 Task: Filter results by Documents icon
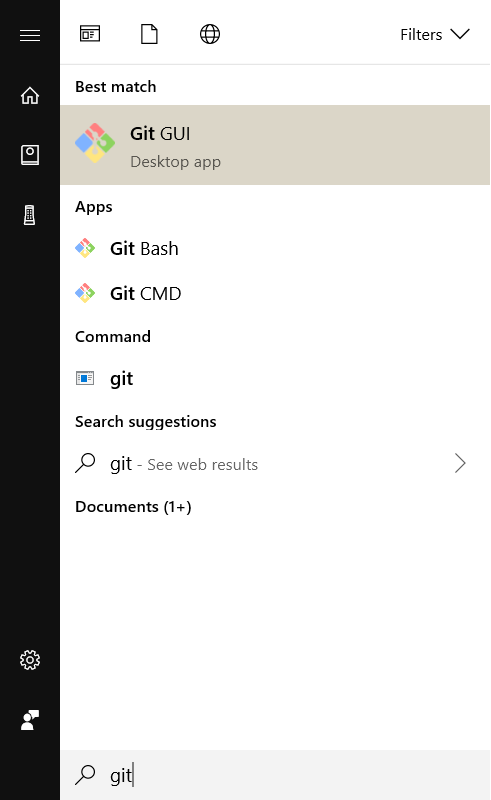[149, 34]
